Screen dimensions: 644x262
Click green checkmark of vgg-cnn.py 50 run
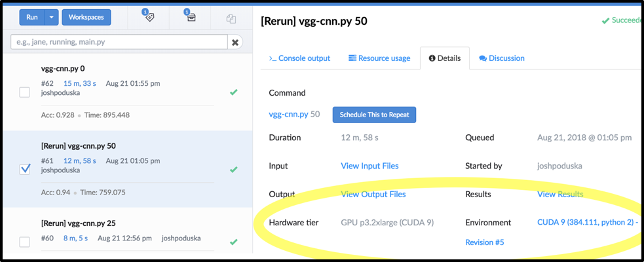coord(234,169)
